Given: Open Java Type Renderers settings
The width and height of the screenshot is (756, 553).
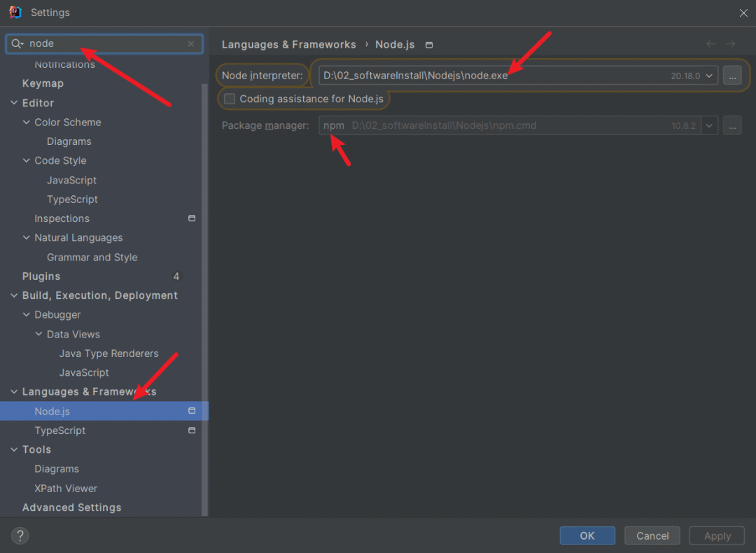Looking at the screenshot, I should (108, 353).
